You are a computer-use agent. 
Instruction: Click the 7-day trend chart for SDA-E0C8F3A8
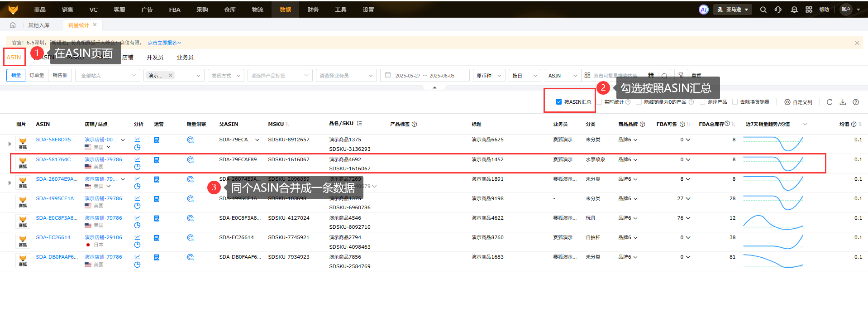tap(773, 222)
